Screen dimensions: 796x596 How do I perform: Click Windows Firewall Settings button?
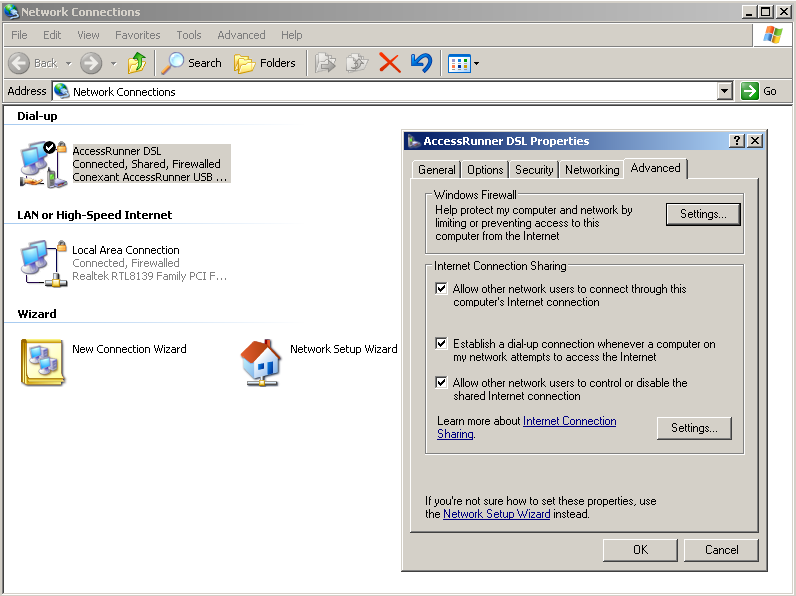703,214
